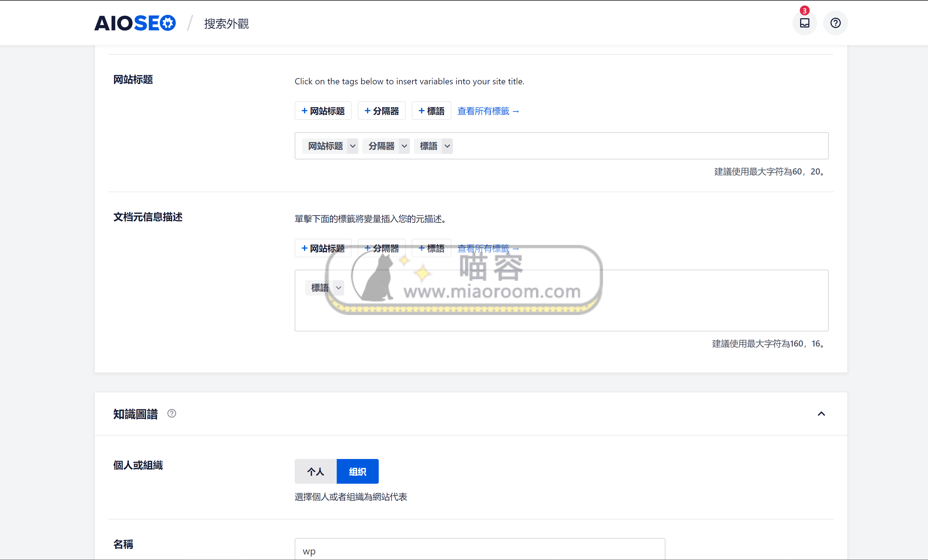Open dropdown on 標語 tag in meta description
The width and height of the screenshot is (928, 560).
tap(339, 288)
